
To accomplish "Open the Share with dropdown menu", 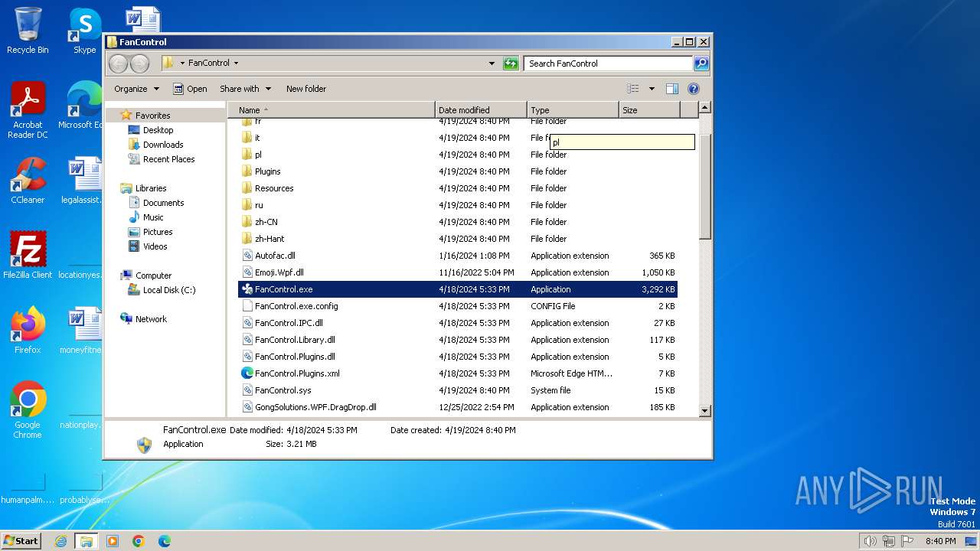I will pyautogui.click(x=245, y=89).
